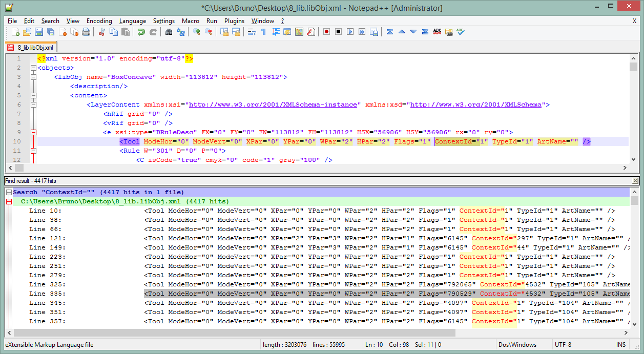Play back the recorded macro
Screen dimensions: 644x354
(350, 32)
